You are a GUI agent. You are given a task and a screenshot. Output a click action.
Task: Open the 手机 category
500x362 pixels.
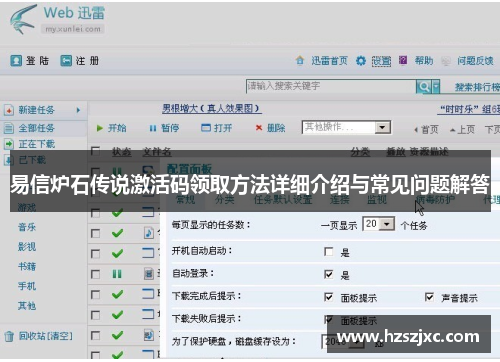[27, 286]
